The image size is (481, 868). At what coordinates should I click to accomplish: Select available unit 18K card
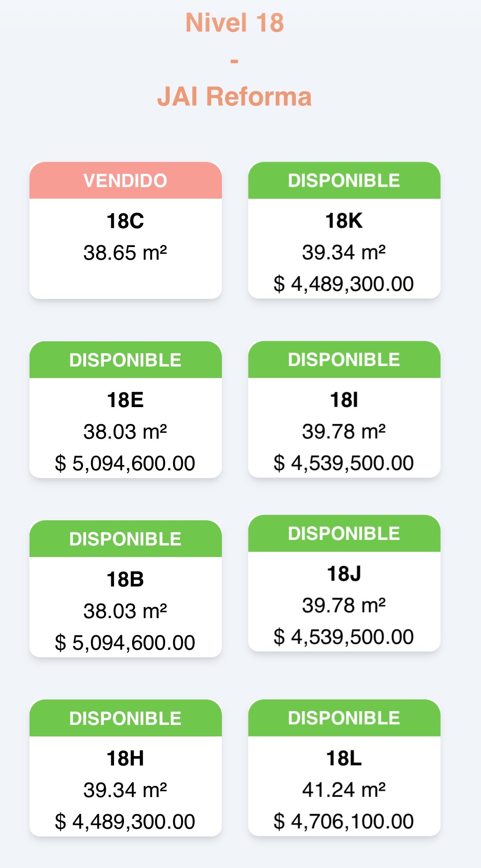point(344,230)
